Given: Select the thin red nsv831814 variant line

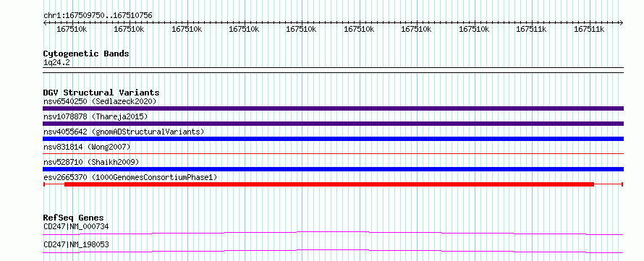Looking at the screenshot, I should (x=333, y=154).
